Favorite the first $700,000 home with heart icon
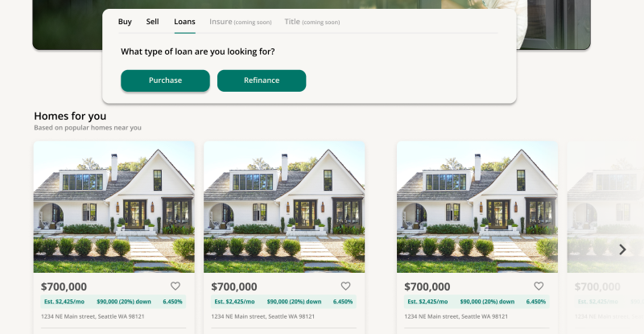Image resolution: width=644 pixels, height=334 pixels. point(175,286)
